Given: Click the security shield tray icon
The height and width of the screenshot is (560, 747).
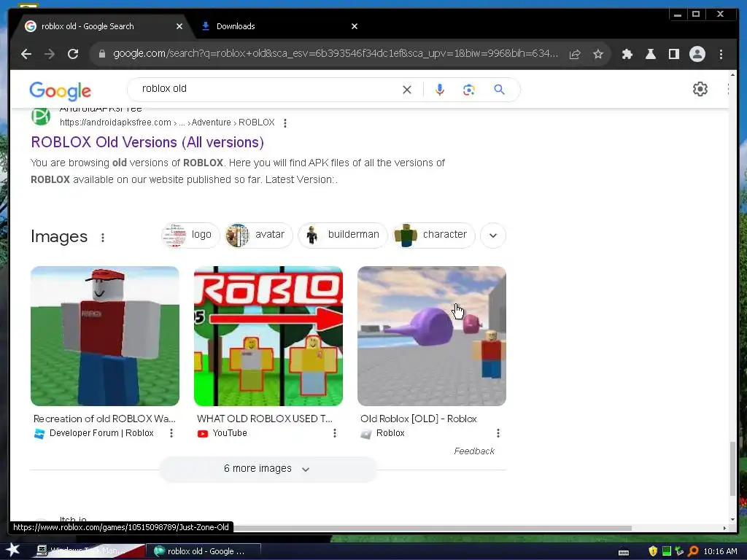Looking at the screenshot, I should pos(653,551).
